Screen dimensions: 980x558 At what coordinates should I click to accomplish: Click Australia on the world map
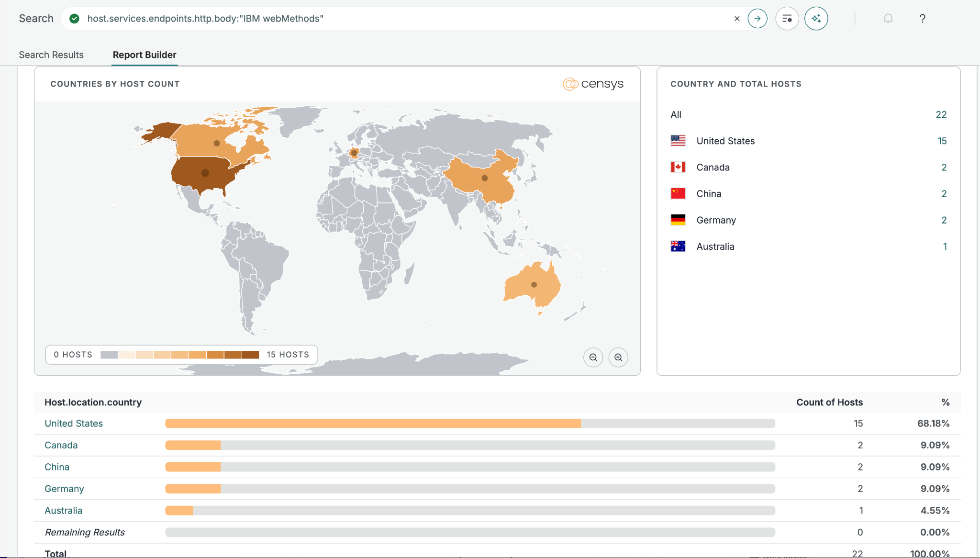[x=534, y=285]
